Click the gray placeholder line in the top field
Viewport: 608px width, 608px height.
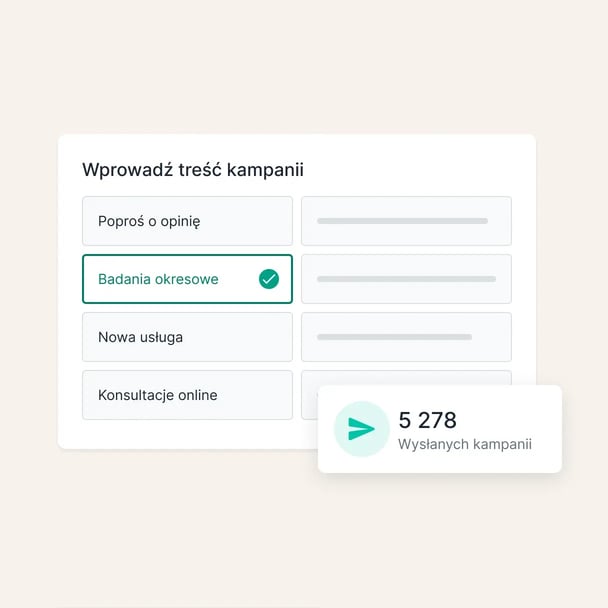coord(402,221)
